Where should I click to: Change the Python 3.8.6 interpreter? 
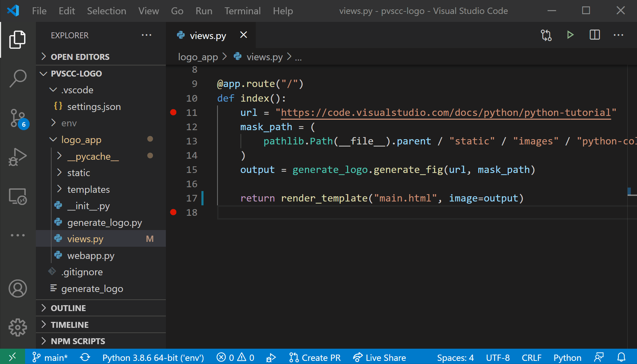click(x=153, y=357)
